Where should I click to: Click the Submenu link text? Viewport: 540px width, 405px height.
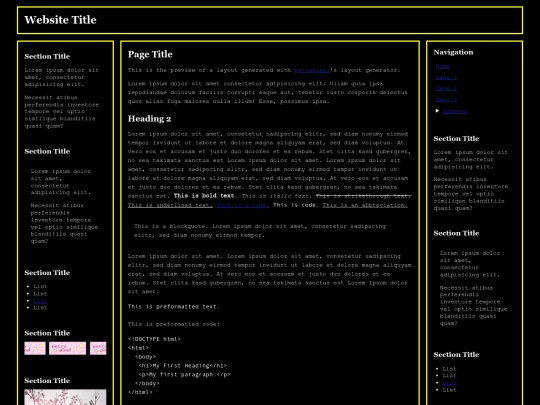pyautogui.click(x=454, y=111)
